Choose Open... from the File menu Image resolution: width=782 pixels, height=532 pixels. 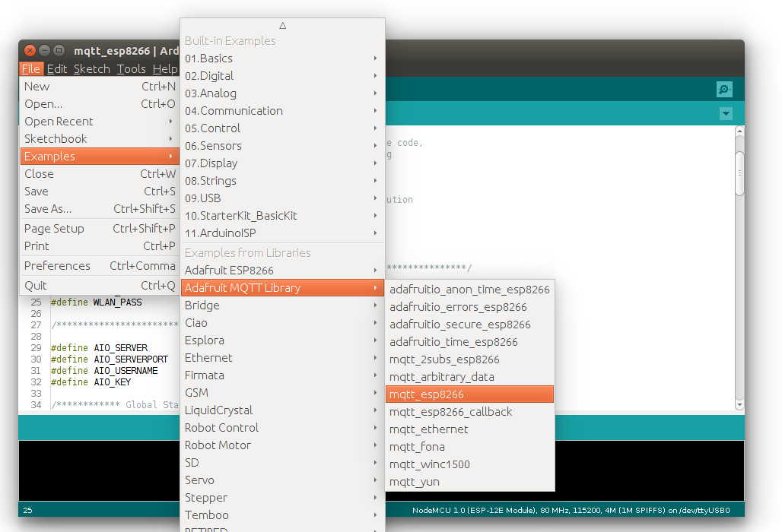coord(100,103)
